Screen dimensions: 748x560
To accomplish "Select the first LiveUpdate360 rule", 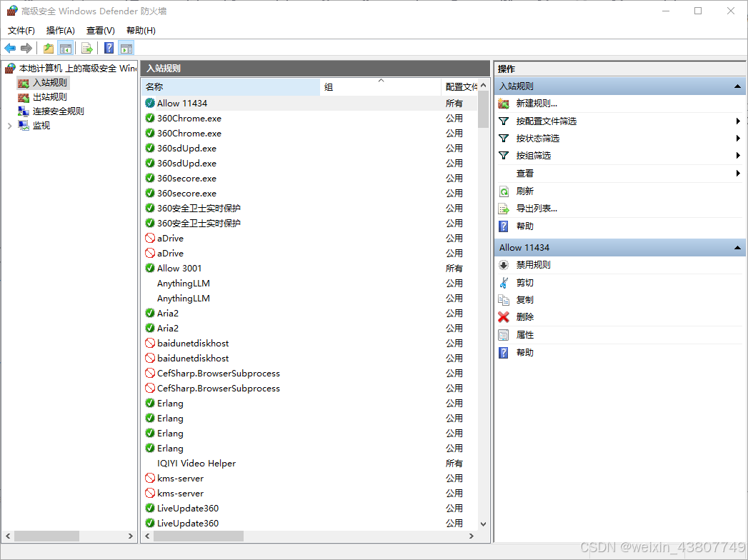I will 309,509.
